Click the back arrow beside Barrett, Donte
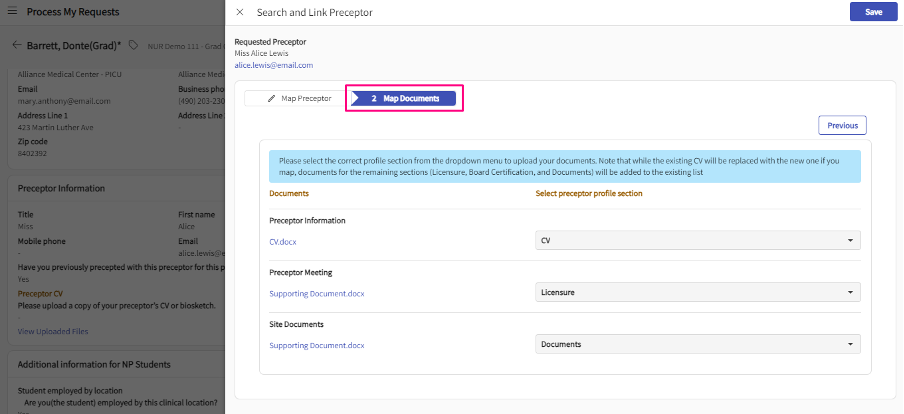This screenshot has height=414, width=904. click(16, 45)
